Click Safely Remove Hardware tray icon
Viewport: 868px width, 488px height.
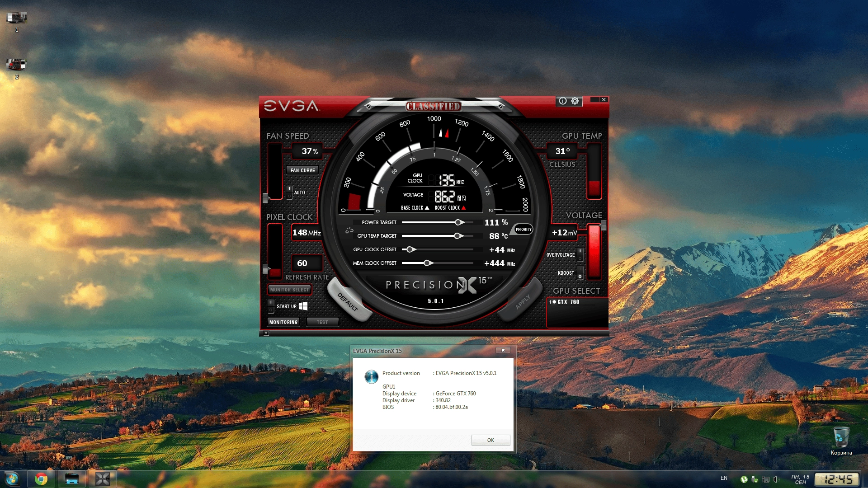(755, 479)
